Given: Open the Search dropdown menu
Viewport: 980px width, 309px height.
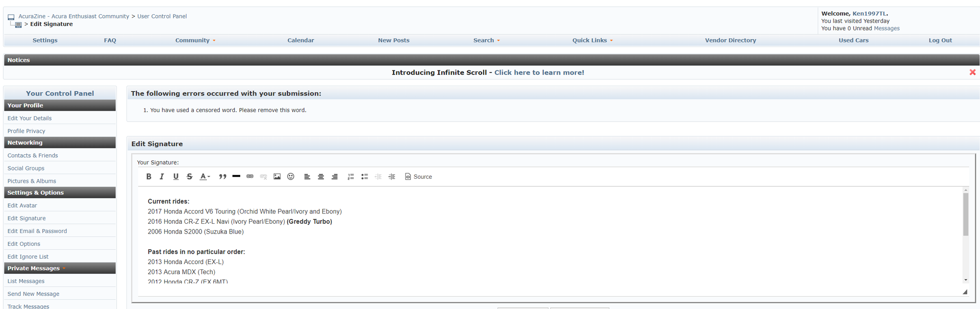Looking at the screenshot, I should click(486, 41).
